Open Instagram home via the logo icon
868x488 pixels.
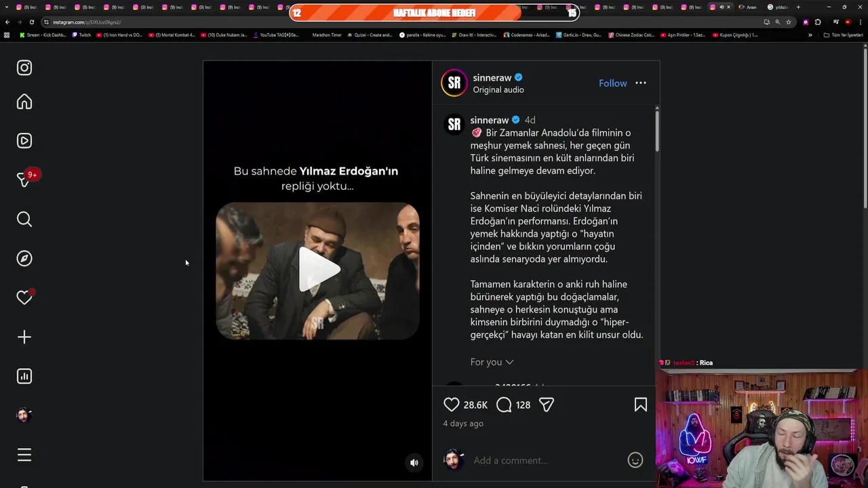(x=24, y=68)
